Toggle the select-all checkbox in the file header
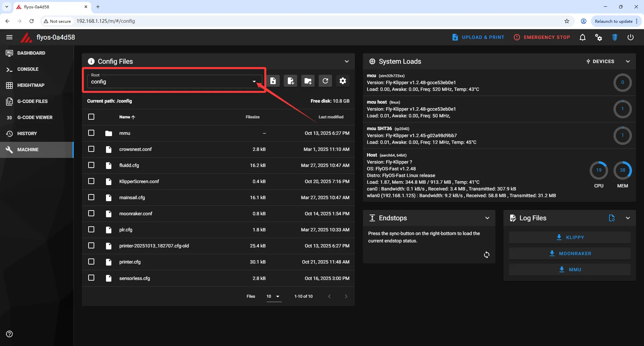Image resolution: width=644 pixels, height=346 pixels. (91, 117)
